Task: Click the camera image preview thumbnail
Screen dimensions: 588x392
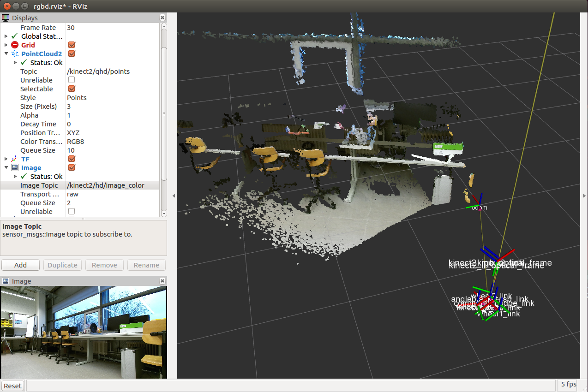Action: coord(84,332)
